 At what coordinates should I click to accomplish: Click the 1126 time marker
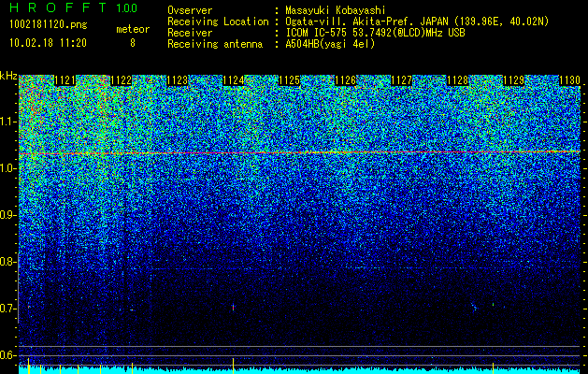pyautogui.click(x=345, y=80)
